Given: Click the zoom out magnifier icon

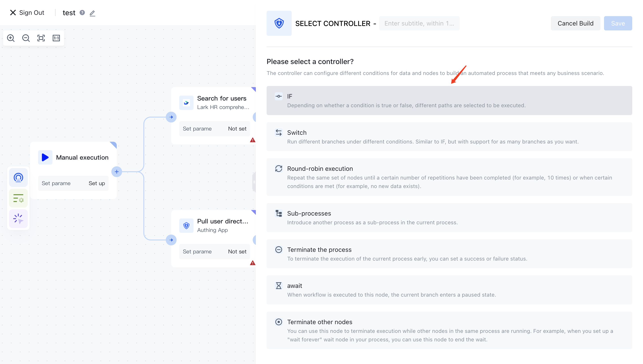Looking at the screenshot, I should pos(26,38).
